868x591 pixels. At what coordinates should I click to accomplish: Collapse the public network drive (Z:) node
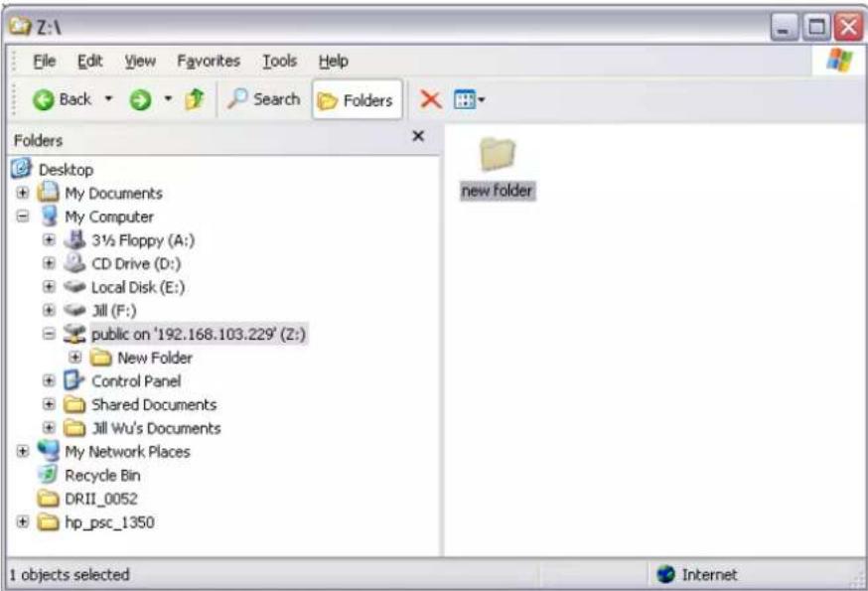[x=49, y=334]
